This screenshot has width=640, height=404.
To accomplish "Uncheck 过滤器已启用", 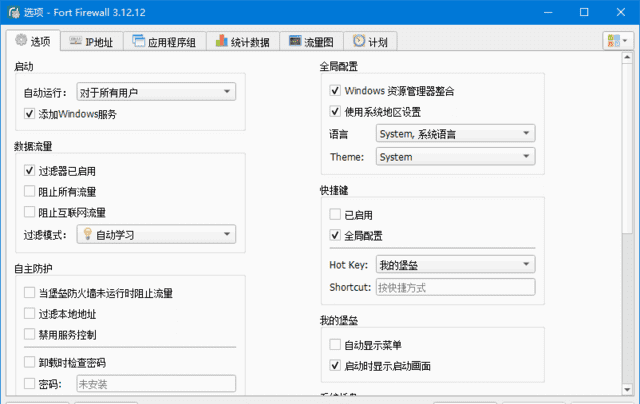I will (29, 171).
